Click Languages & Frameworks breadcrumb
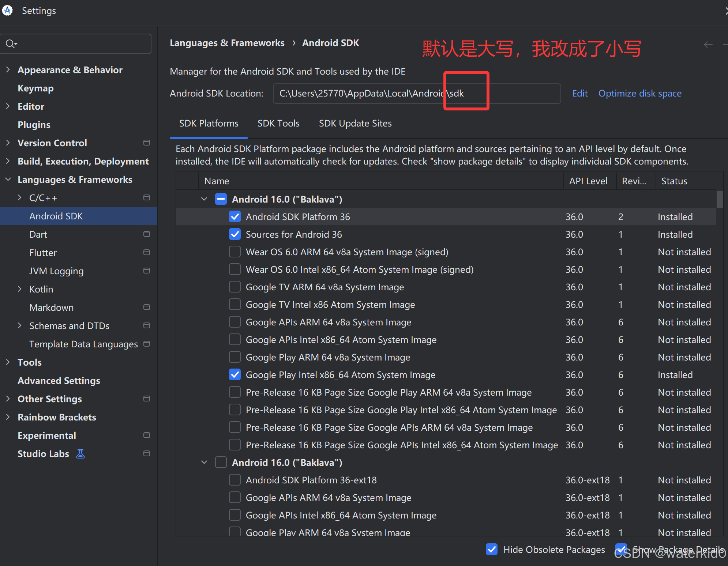728x566 pixels. 227,43
